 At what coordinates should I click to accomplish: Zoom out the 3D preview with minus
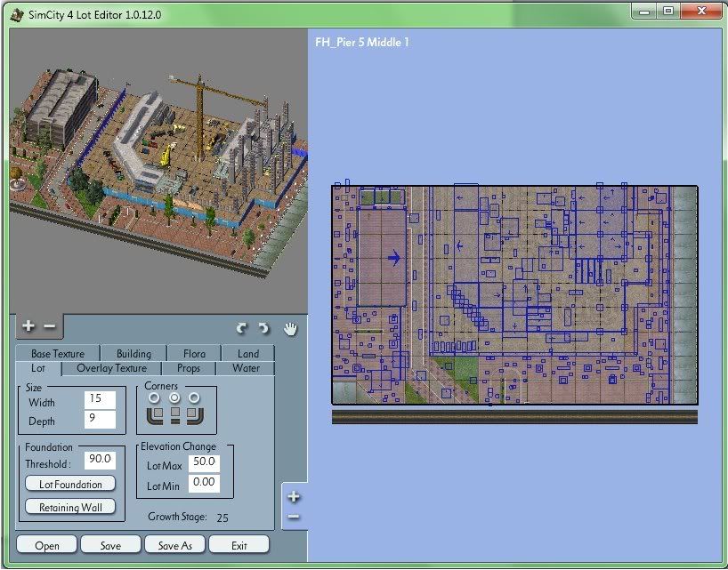pos(50,326)
